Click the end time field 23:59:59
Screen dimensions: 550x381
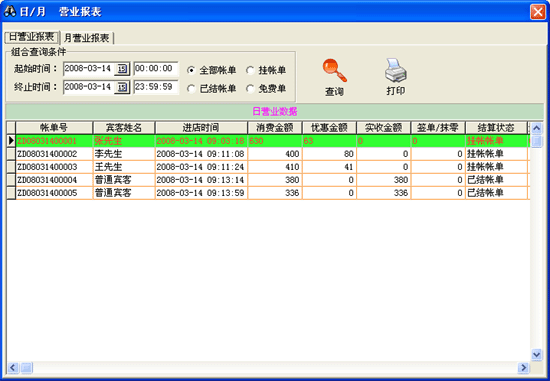click(x=156, y=87)
